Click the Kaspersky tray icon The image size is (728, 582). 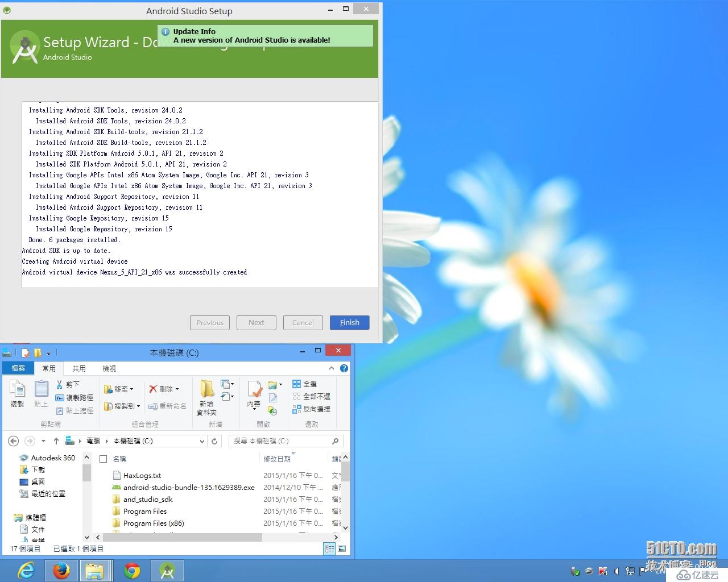click(x=602, y=571)
